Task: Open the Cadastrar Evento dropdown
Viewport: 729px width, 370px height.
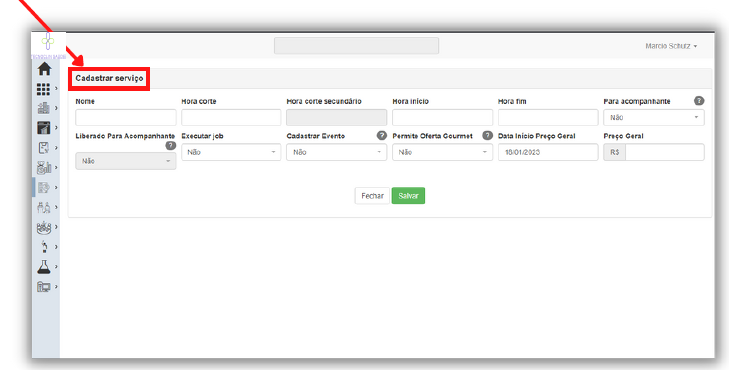Action: click(x=337, y=152)
